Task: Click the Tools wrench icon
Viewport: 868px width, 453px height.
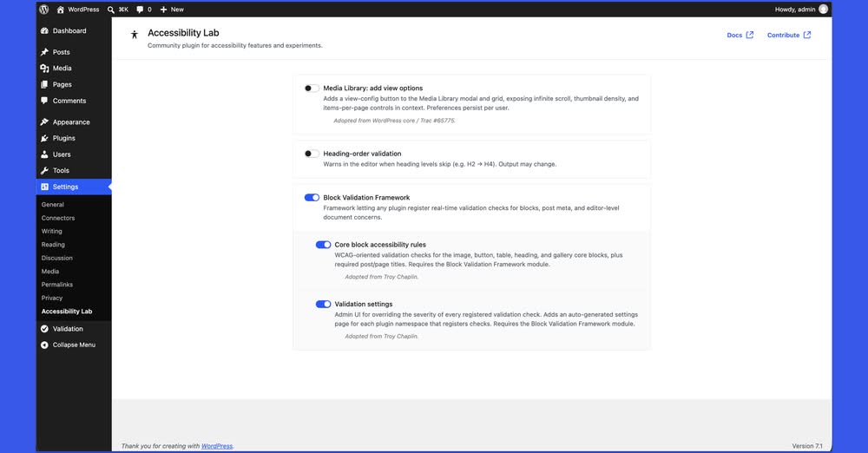Action: (x=44, y=171)
